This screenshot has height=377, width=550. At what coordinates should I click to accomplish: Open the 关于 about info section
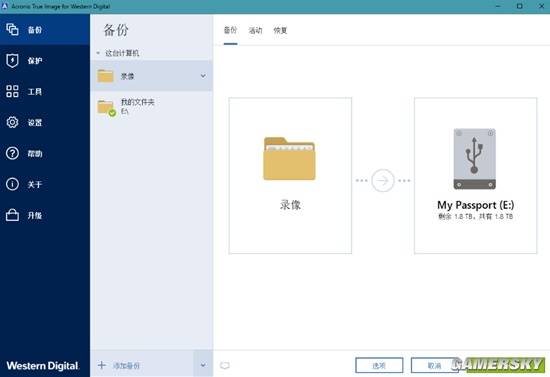point(45,184)
